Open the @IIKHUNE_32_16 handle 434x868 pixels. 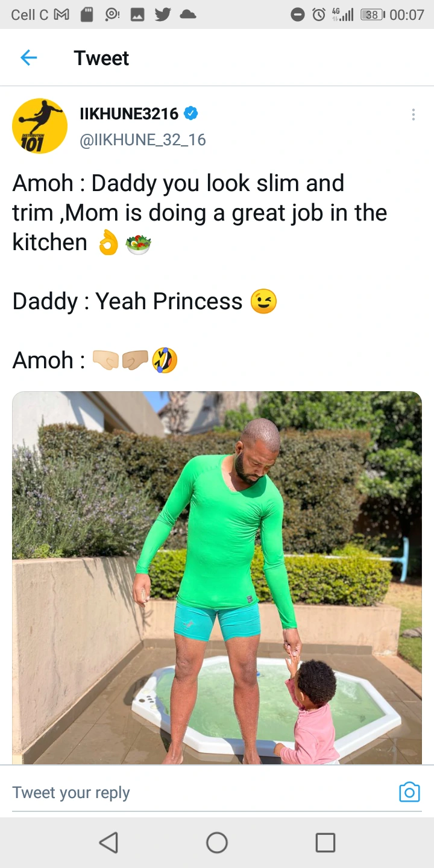143,140
